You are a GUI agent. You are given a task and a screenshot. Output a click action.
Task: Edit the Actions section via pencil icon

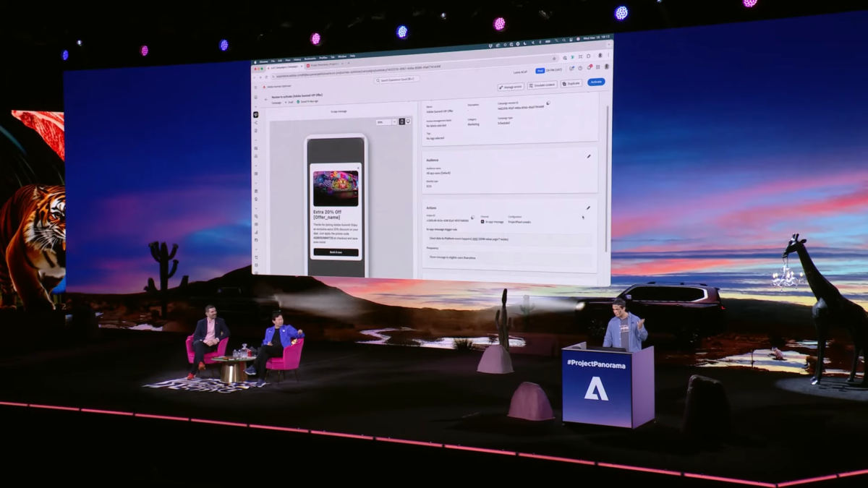coord(588,208)
